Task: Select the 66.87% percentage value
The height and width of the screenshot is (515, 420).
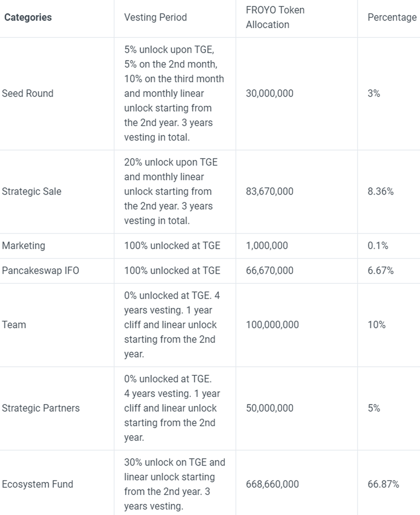Action: [383, 484]
